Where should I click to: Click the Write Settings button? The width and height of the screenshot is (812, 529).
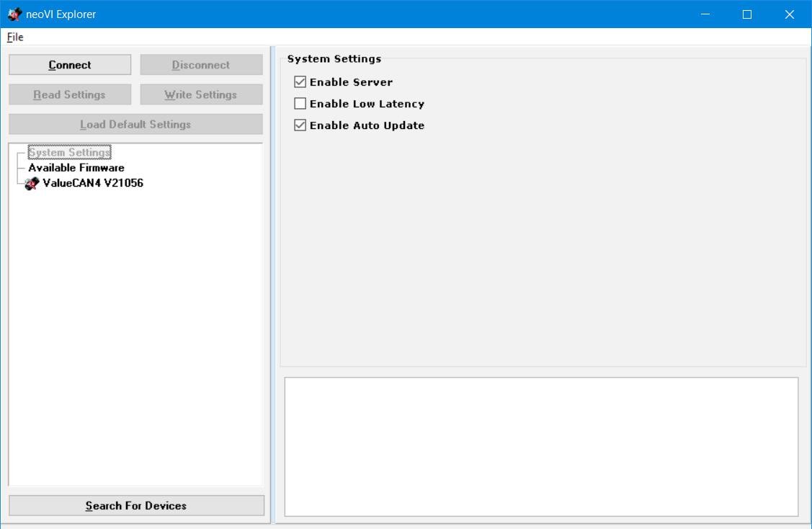click(201, 94)
